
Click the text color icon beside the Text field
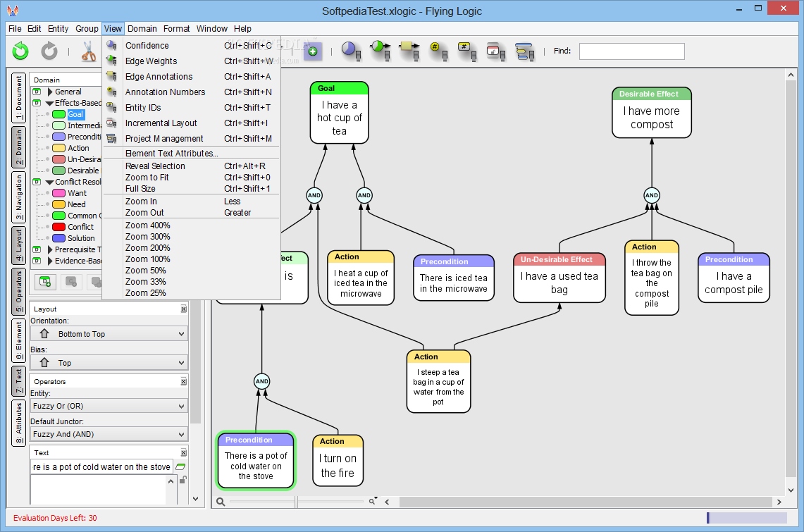[180, 467]
